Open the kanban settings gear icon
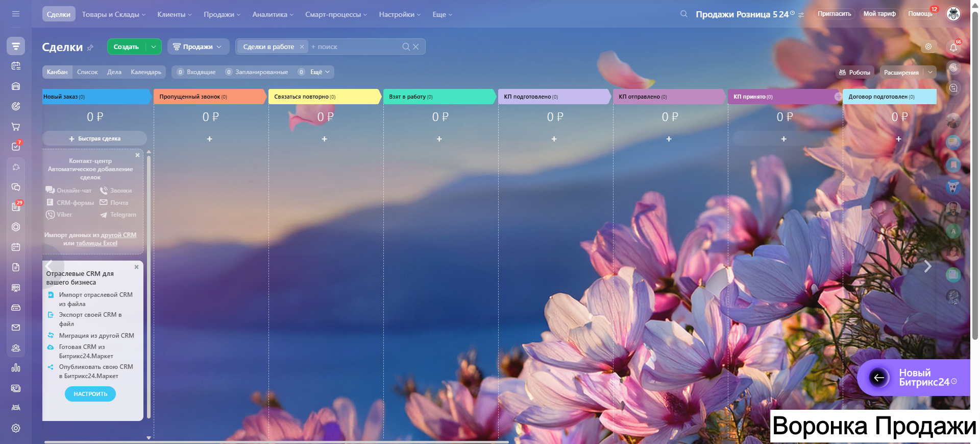Screen dimensions: 980x444 928,46
